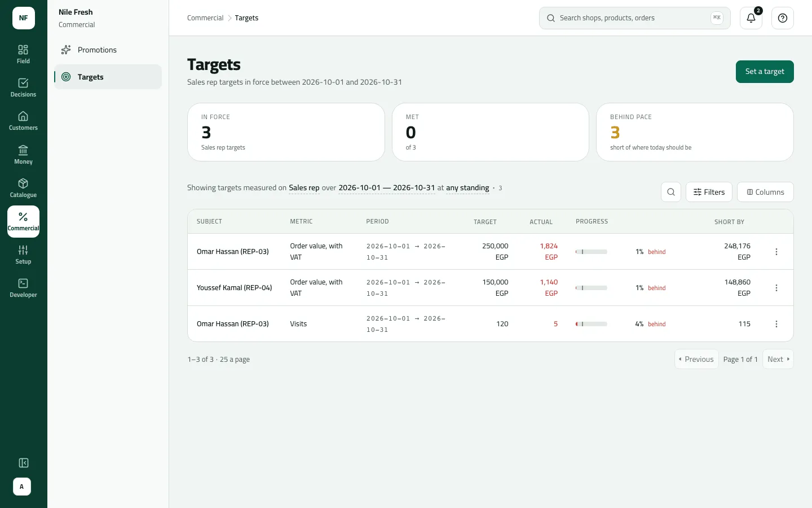Click the progress bar for the Visits row
Viewport: 812px width, 508px height.
coord(592,324)
